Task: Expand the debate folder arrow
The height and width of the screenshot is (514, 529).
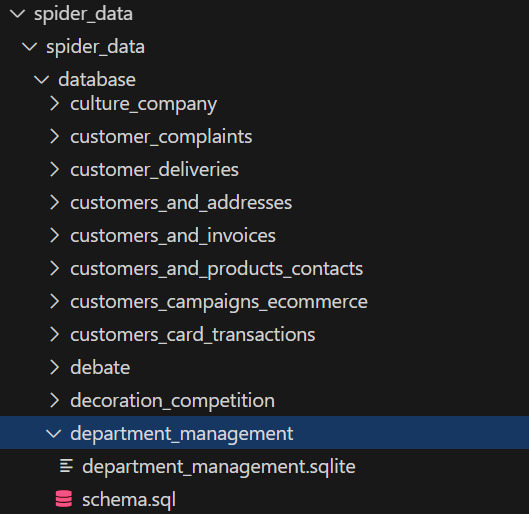Action: tap(54, 367)
